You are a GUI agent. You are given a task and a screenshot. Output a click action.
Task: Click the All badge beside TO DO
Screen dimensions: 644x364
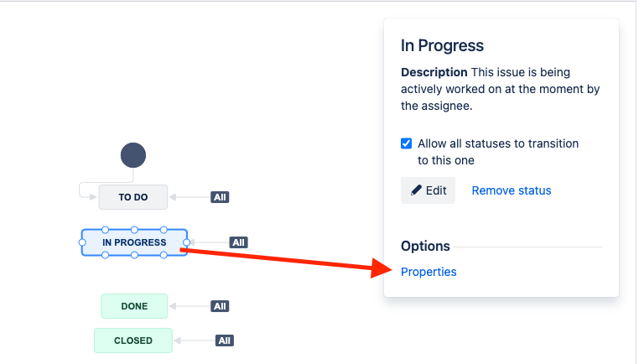click(220, 197)
